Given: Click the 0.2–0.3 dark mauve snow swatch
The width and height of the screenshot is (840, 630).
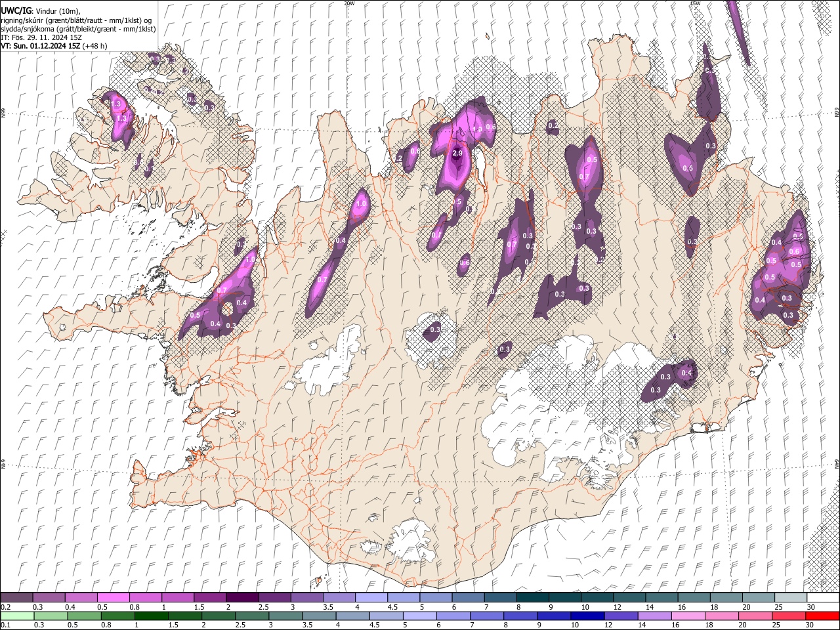Looking at the screenshot, I should (x=17, y=598).
